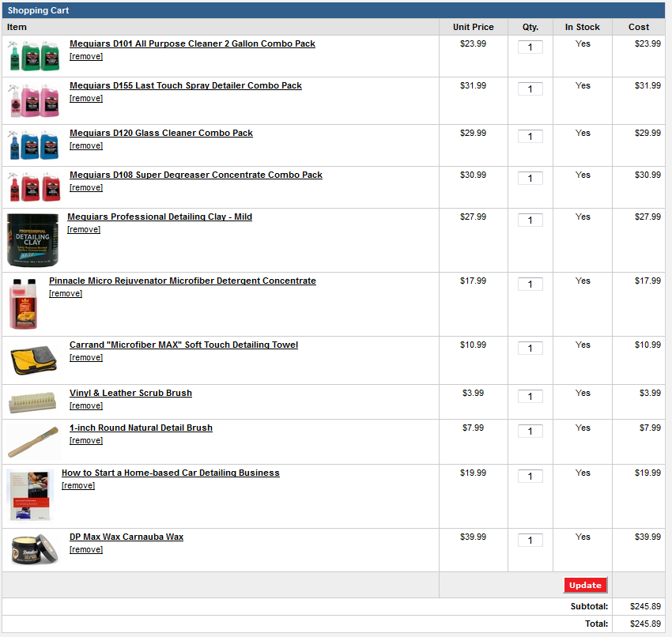Click the Round Natural Detail Brush thumbnail
This screenshot has height=637, width=672.
34,442
